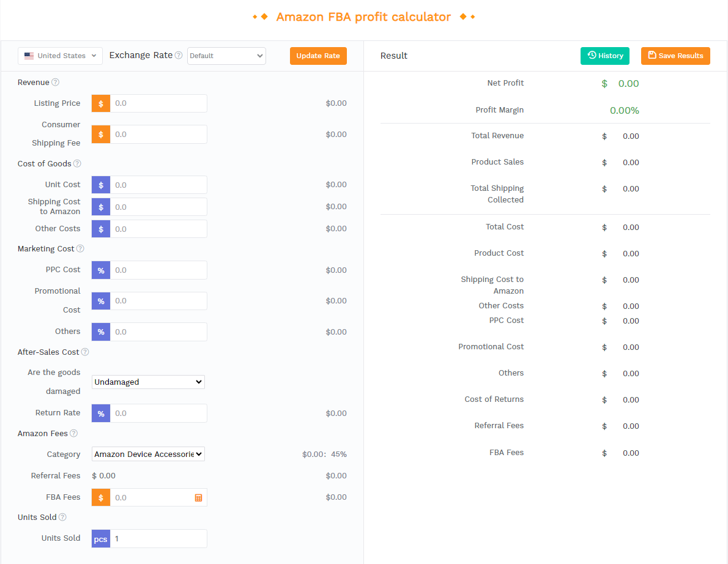Click the Exchange Rate help icon
Screen dimensions: 728x564
[x=178, y=55]
